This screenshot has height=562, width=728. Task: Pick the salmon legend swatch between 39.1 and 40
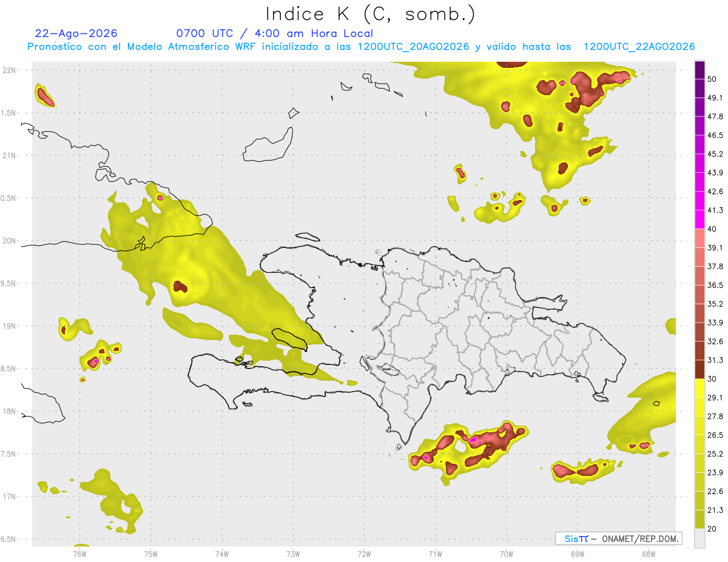[699, 238]
